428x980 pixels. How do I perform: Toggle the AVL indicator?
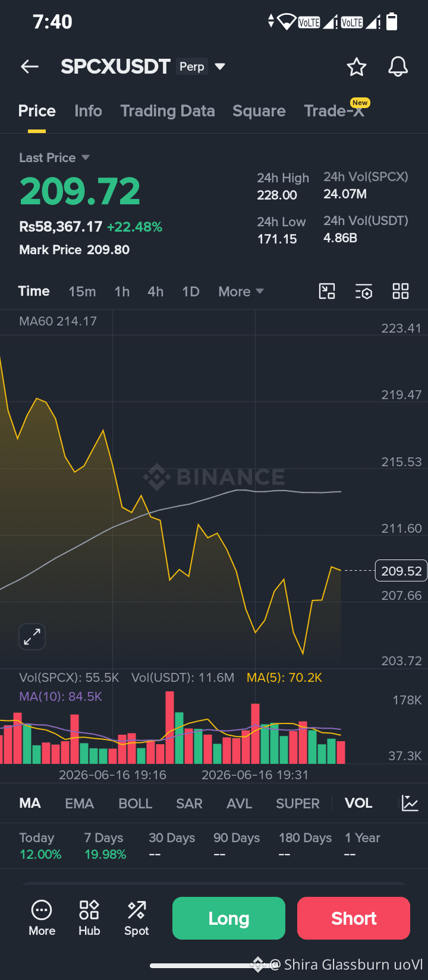coord(240,804)
